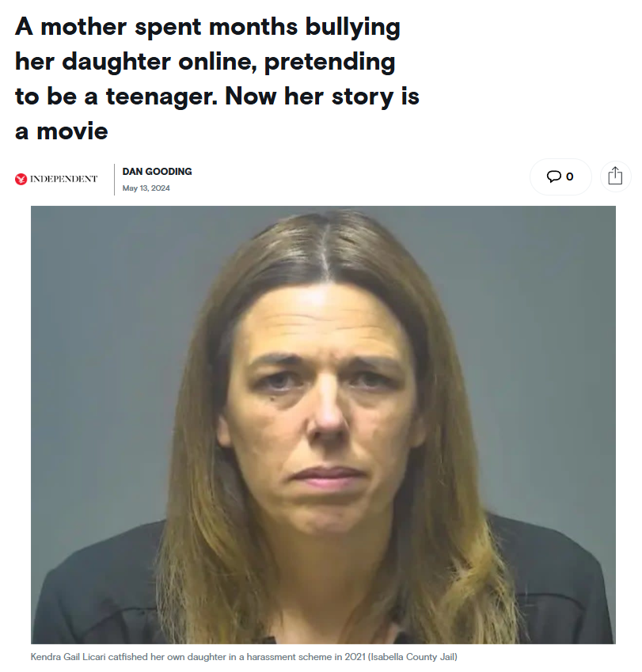Click the May 13, 2024 publish date
The height and width of the screenshot is (672, 642).
[146, 188]
